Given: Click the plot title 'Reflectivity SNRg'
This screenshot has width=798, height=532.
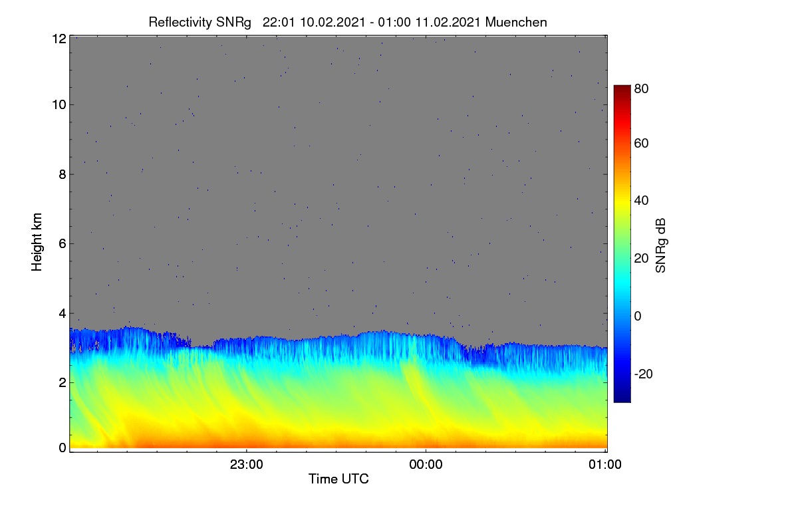Looking at the screenshot, I should pos(199,23).
